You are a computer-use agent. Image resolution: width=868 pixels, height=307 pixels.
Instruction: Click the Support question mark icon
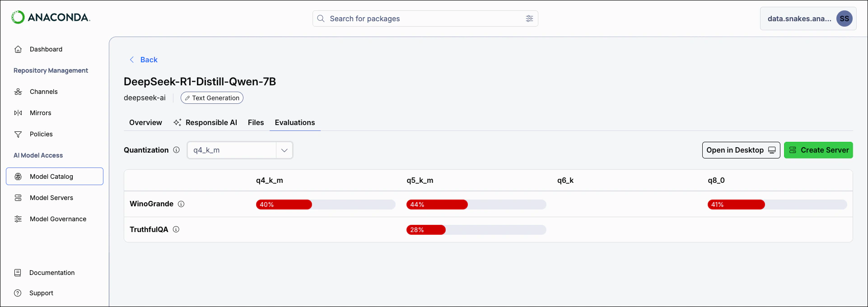click(18, 293)
